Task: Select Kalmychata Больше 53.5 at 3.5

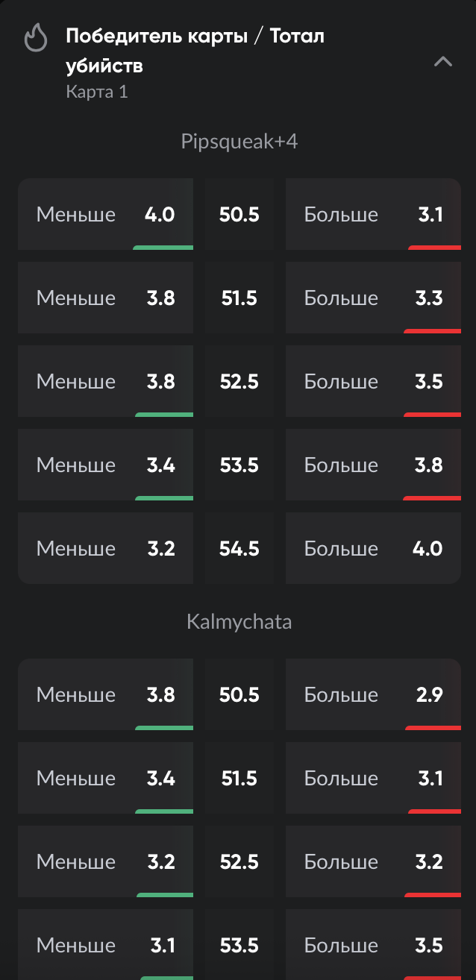Action: 373,946
